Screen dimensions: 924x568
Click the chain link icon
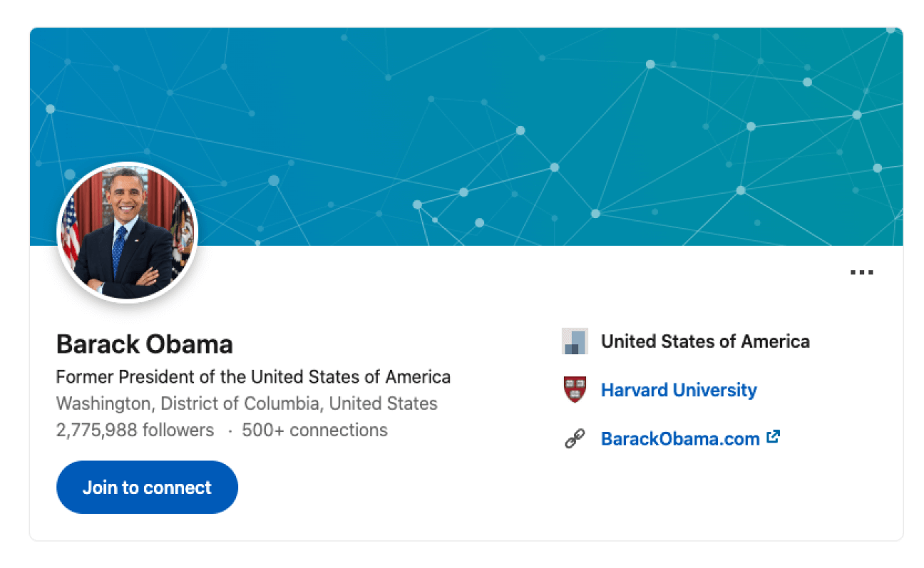pos(575,439)
